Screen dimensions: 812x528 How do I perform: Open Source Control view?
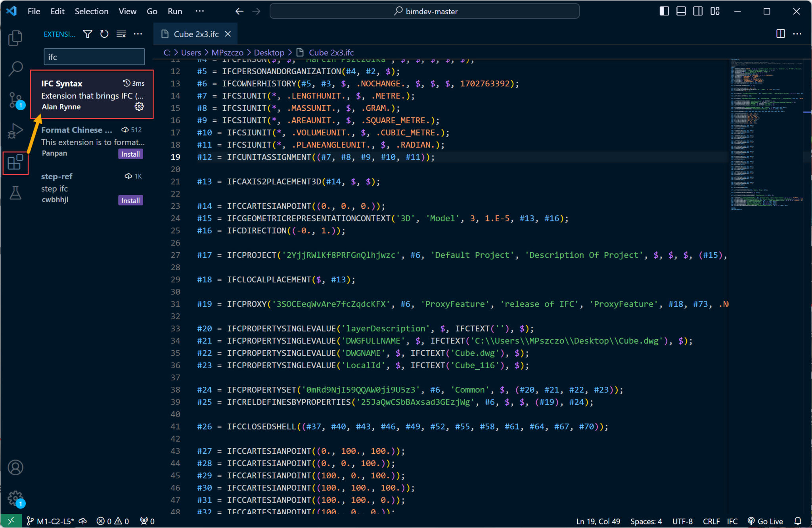pyautogui.click(x=15, y=100)
